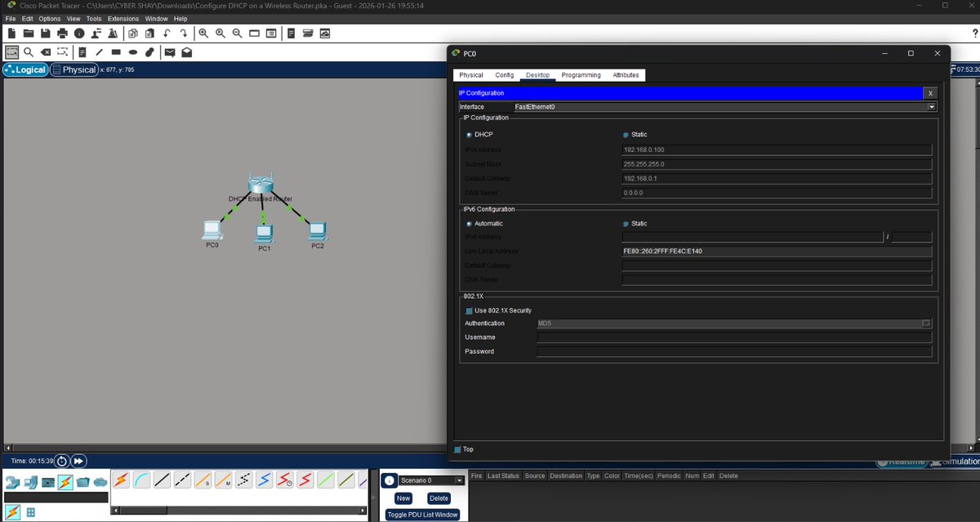Screen dimensions: 980x522
Task: Select the Draw Line tool
Action: (x=99, y=51)
